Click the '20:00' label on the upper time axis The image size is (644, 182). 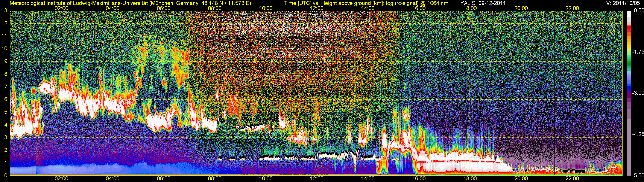[x=521, y=8]
